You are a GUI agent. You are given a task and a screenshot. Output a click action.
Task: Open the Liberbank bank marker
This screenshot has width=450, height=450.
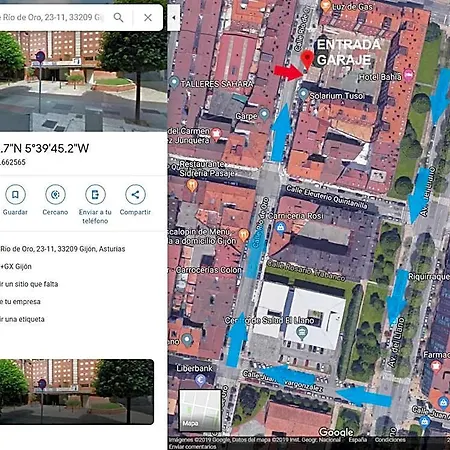click(x=200, y=380)
